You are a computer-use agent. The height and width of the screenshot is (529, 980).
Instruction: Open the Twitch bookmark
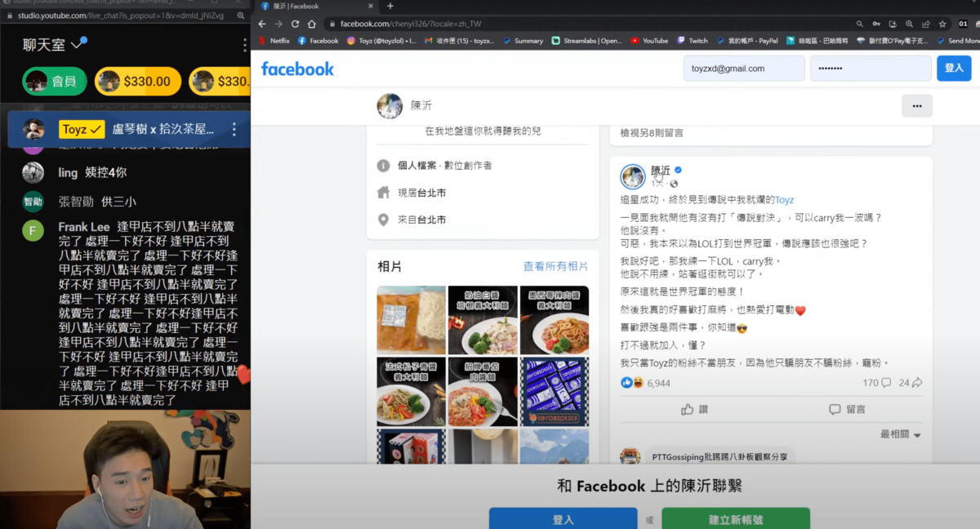693,41
